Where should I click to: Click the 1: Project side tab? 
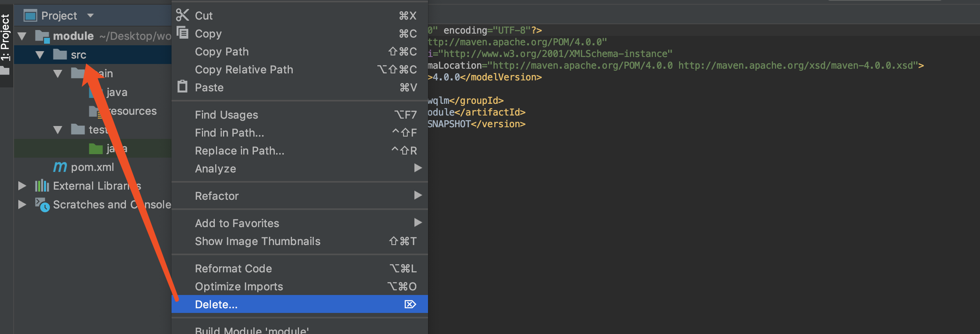tap(5, 37)
